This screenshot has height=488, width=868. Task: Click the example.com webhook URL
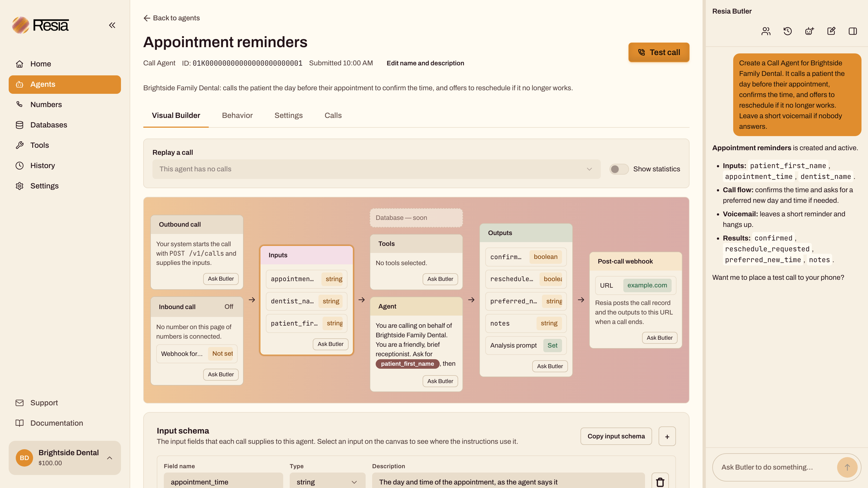click(x=647, y=285)
